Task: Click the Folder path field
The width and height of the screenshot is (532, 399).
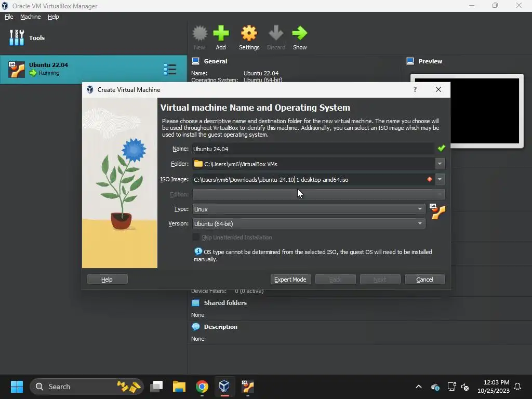Action: pos(313,164)
